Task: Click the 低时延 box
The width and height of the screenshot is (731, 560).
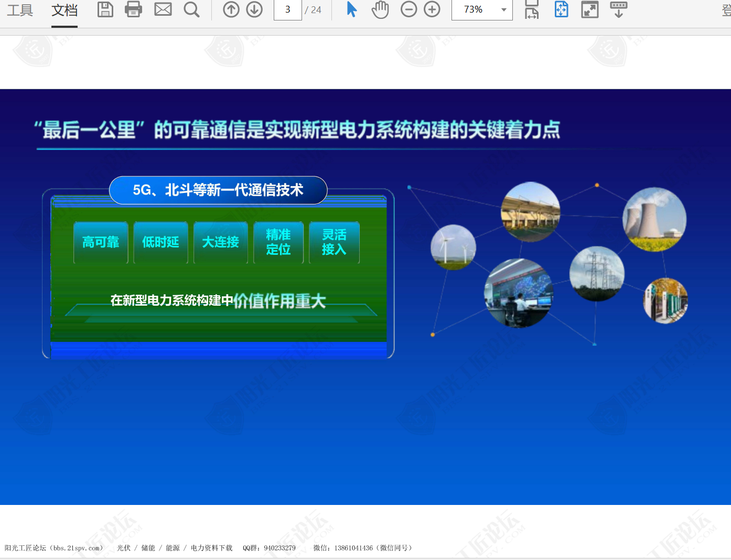Action: (160, 242)
